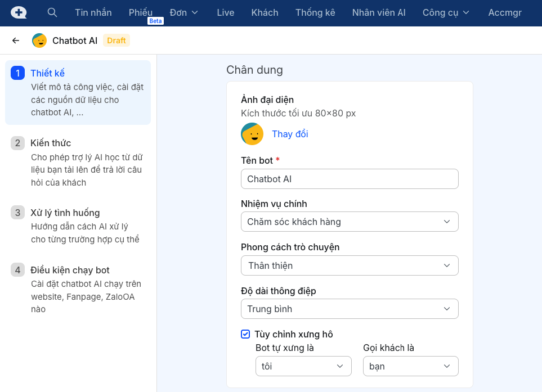Viewport: 542px width, 392px height.
Task: Click the Thay đổi avatar link
Action: [290, 134]
